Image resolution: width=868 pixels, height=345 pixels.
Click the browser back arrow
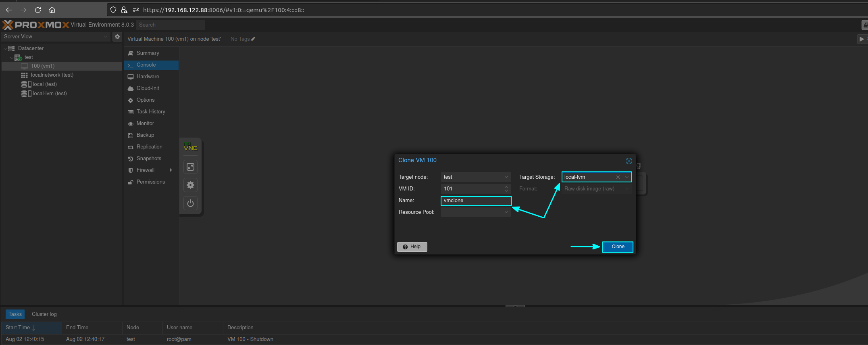(9, 10)
